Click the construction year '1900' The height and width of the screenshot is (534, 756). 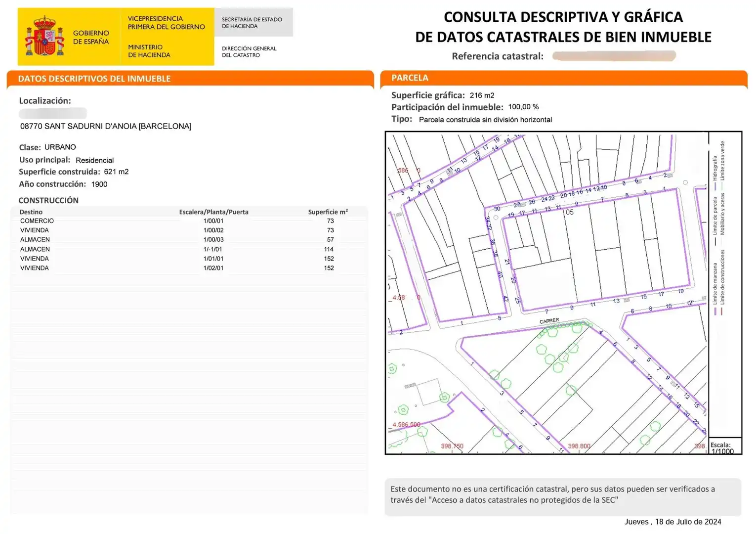tap(99, 184)
